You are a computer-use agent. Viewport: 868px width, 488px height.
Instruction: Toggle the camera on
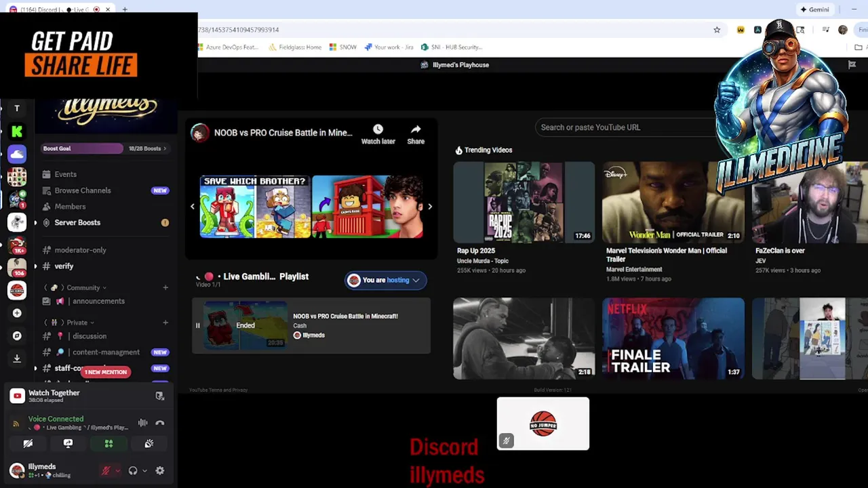[x=28, y=443]
